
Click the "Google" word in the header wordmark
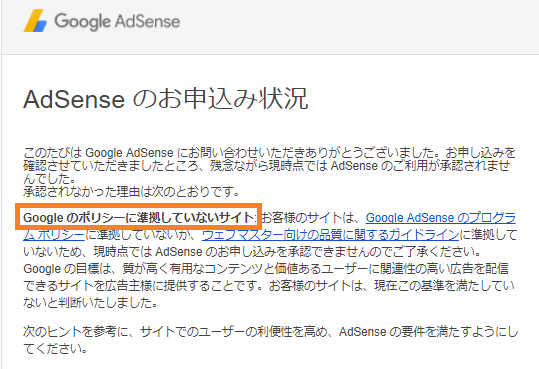[81, 22]
